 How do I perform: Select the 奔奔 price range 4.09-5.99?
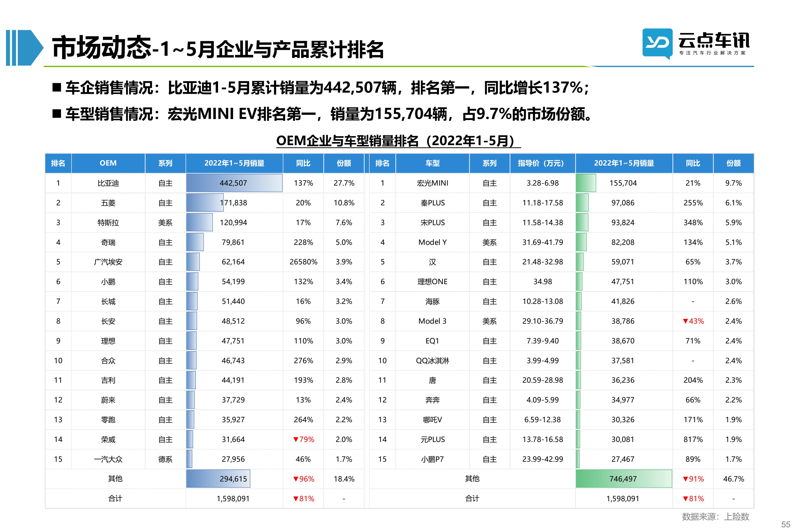(x=542, y=400)
